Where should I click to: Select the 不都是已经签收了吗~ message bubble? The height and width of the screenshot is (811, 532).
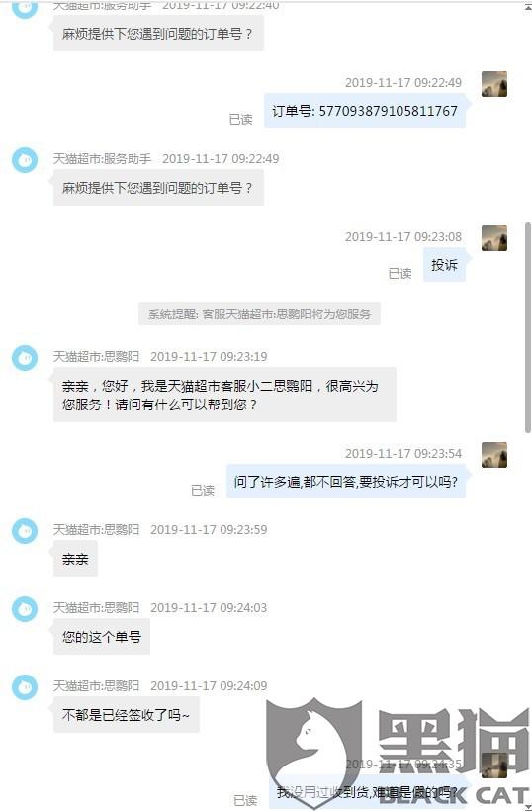(x=127, y=715)
